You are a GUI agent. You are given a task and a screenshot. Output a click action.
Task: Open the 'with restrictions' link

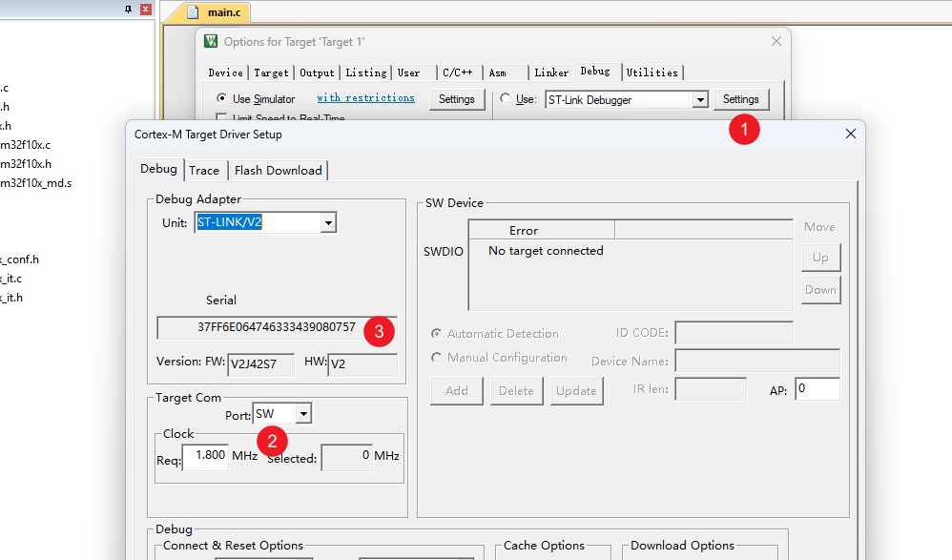point(365,98)
